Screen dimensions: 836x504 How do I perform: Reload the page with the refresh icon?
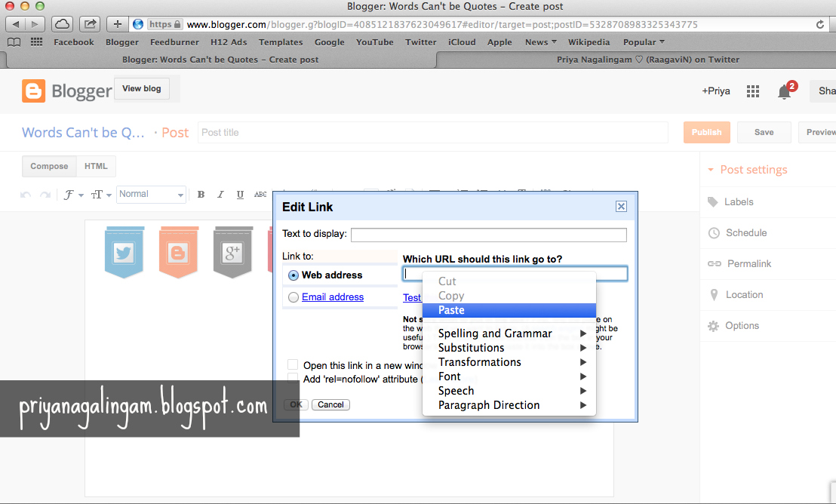point(820,25)
